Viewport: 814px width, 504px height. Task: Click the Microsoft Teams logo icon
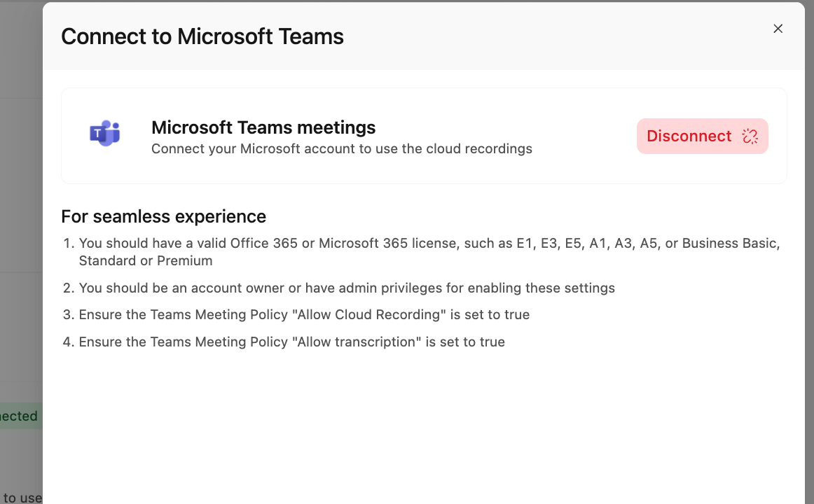(x=105, y=134)
